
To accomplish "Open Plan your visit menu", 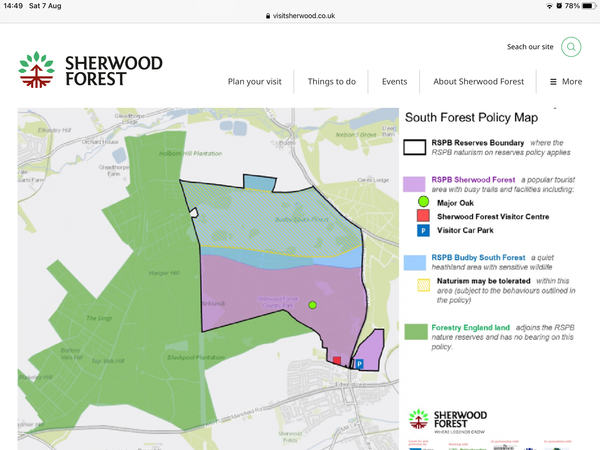I will click(254, 82).
